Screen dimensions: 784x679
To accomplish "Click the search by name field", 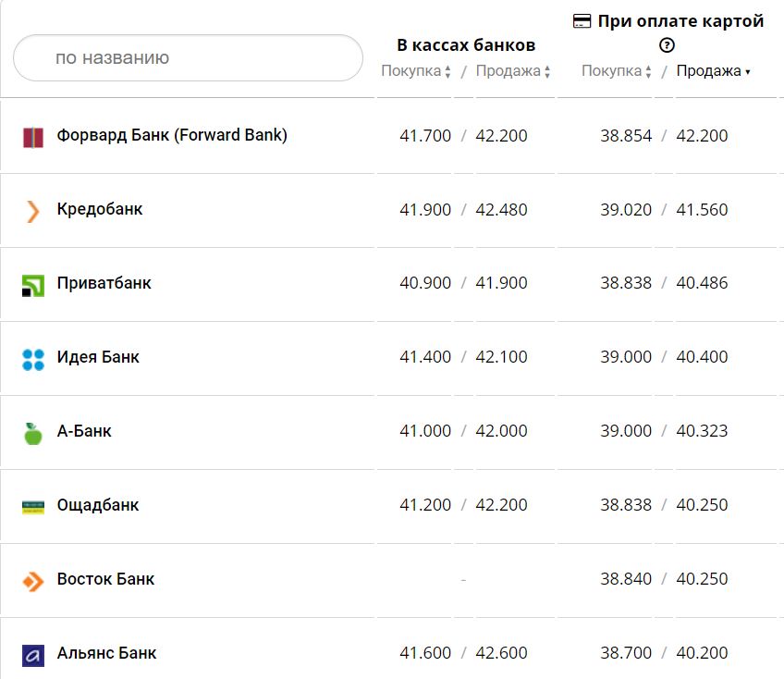I will [x=188, y=57].
